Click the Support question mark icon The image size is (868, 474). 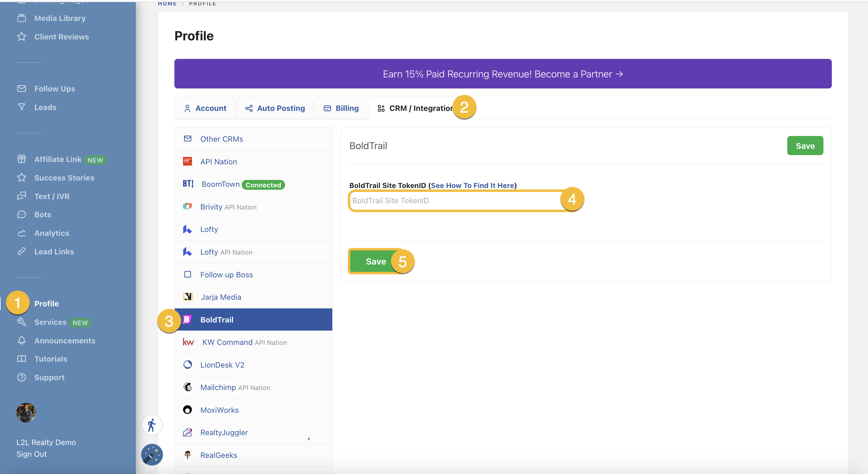22,377
